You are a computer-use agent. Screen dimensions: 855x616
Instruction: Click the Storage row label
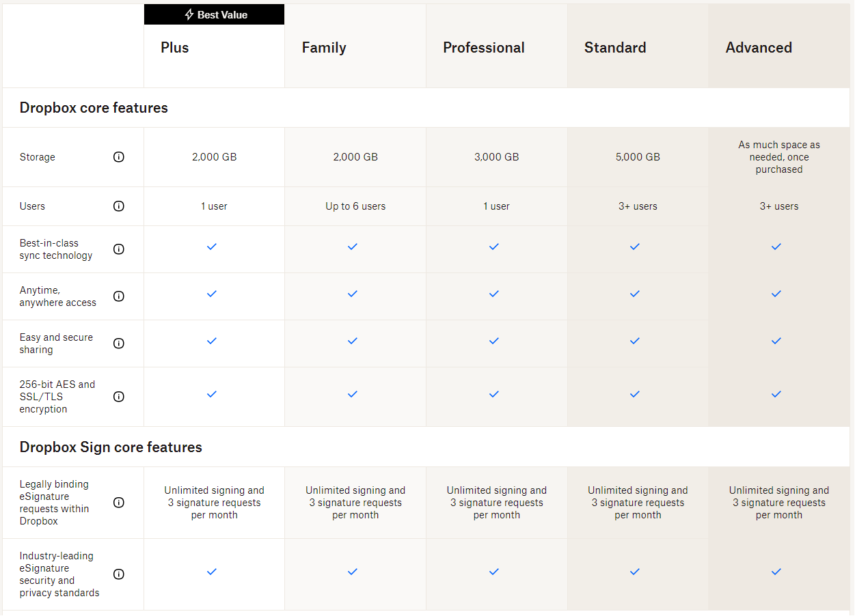click(38, 157)
